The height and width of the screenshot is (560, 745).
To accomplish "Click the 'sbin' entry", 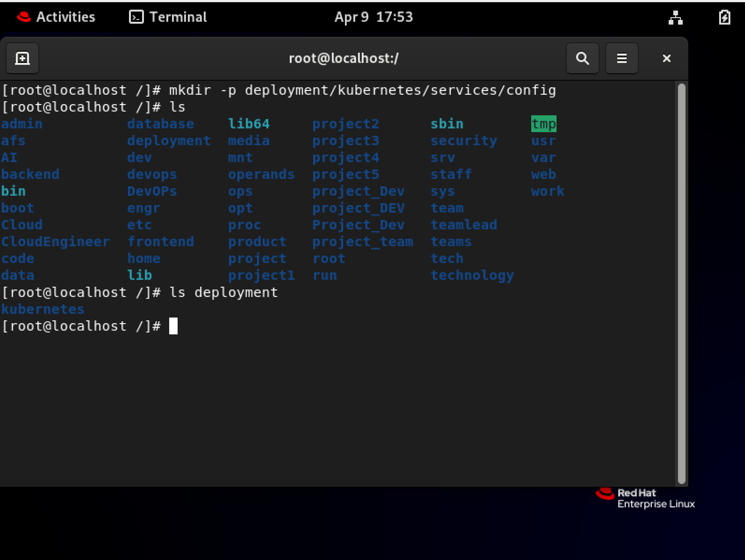I will coord(447,124).
